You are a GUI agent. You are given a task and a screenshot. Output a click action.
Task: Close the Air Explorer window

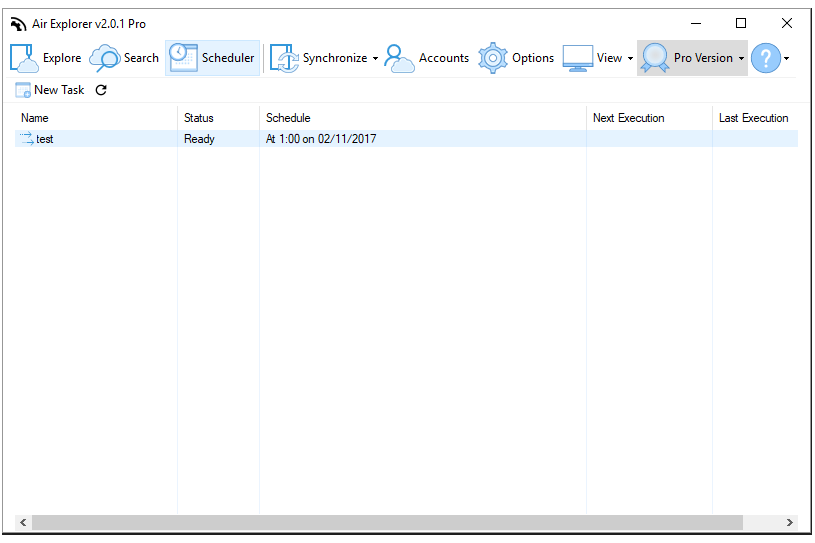[786, 23]
